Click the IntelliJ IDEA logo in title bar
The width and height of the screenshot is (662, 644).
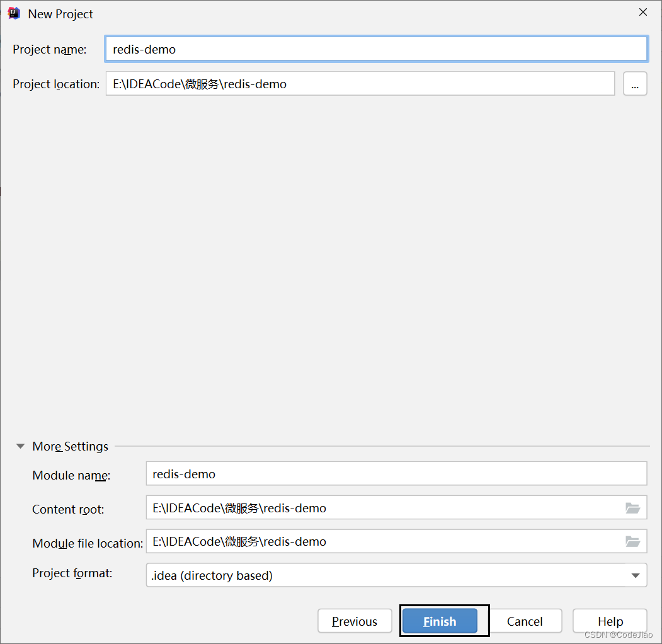tap(14, 13)
